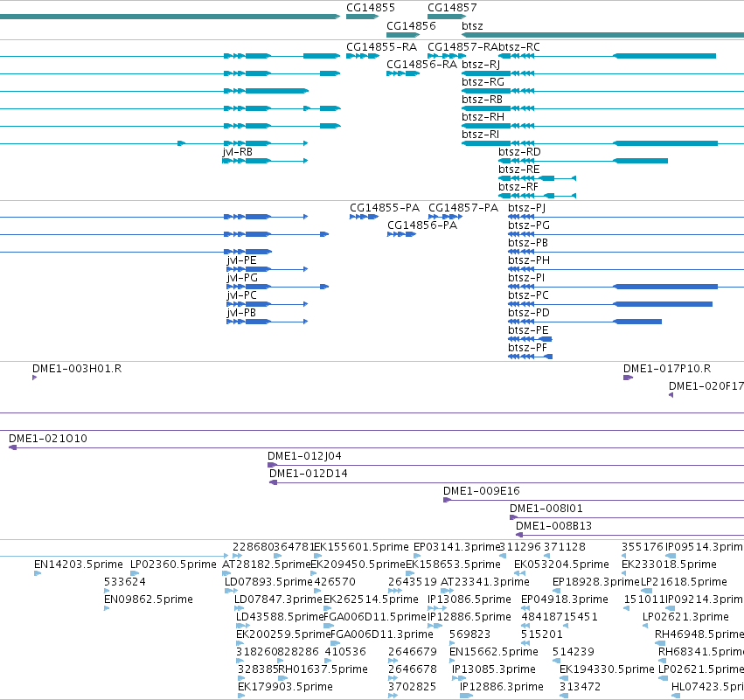
Task: Click the btsz-PD protein
Action: pos(585,322)
